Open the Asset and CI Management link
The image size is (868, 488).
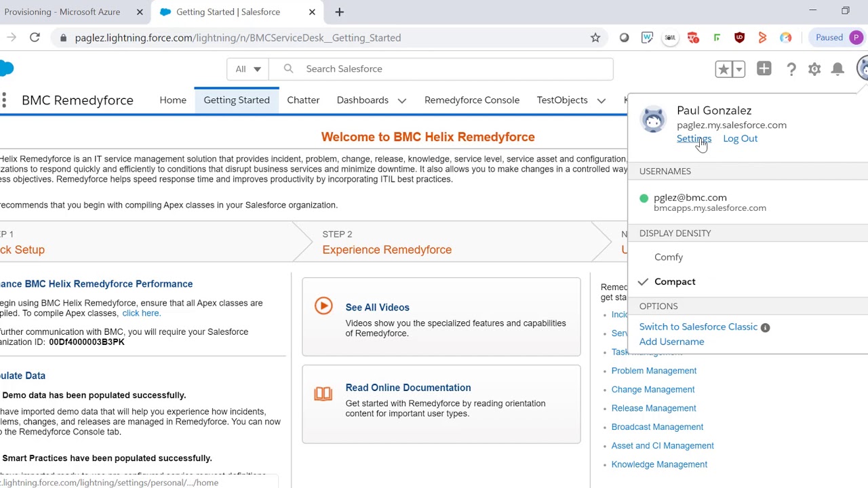(663, 446)
